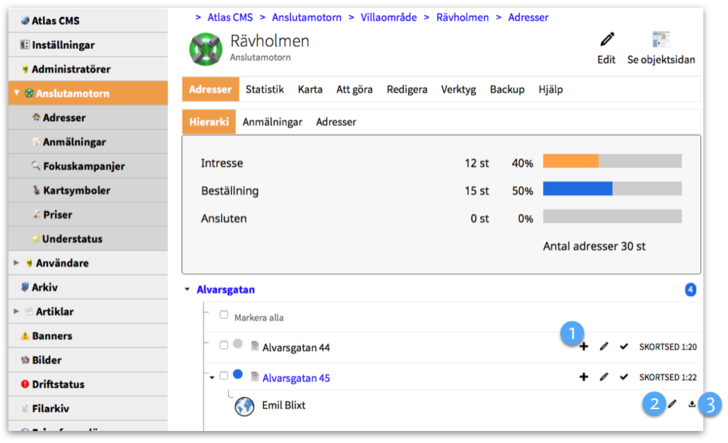Collapse the Alvarsgatan 45 tree node
Viewport: 728px width, 443px height.
(x=211, y=377)
